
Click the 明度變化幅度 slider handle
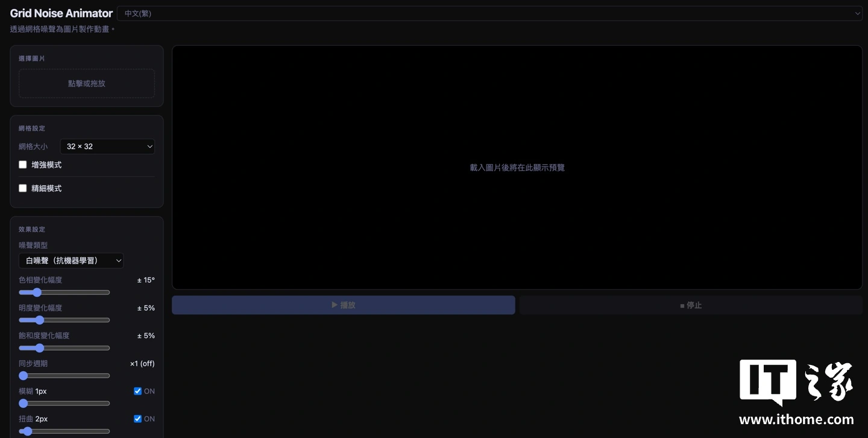[40, 320]
